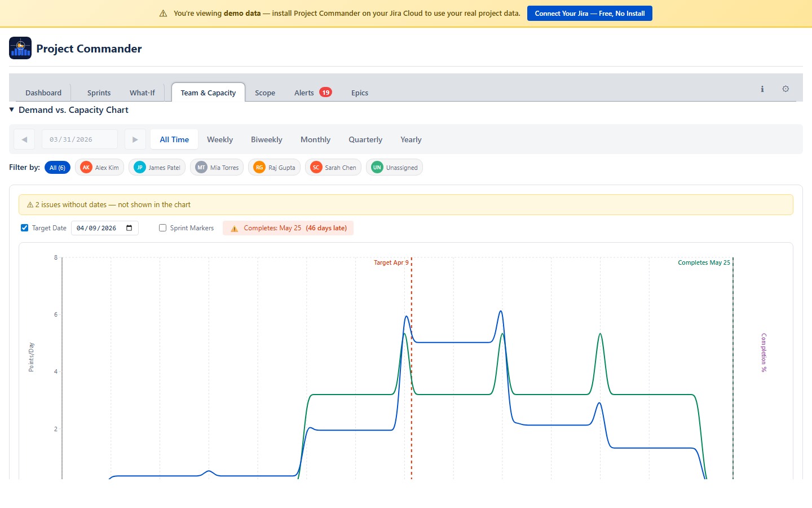This screenshot has height=508, width=812.
Task: Click the SC avatar for Sarah Chen
Action: click(317, 167)
